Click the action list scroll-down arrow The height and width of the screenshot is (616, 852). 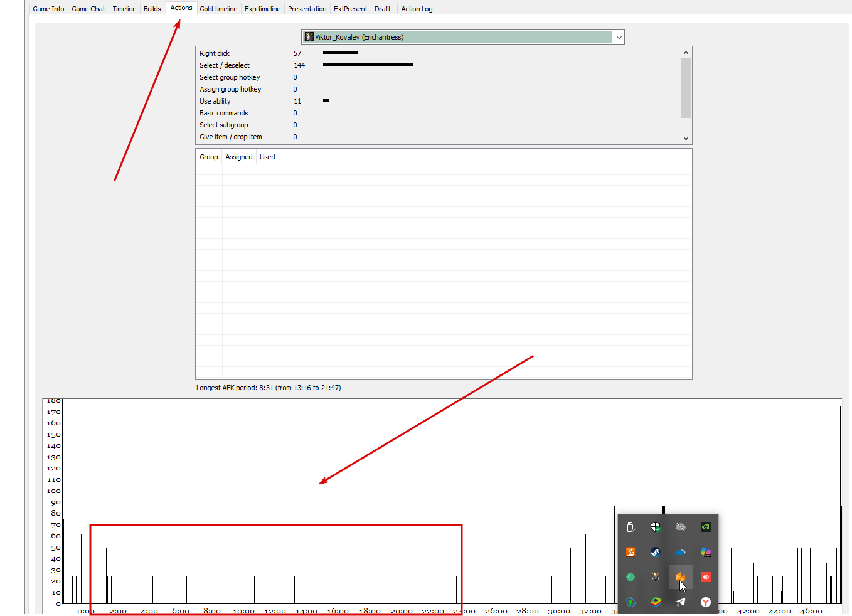(686, 138)
